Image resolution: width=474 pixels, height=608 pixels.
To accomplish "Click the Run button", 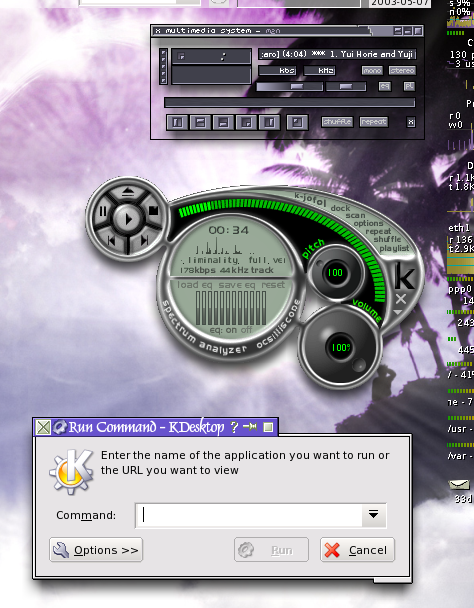I will click(x=272, y=550).
